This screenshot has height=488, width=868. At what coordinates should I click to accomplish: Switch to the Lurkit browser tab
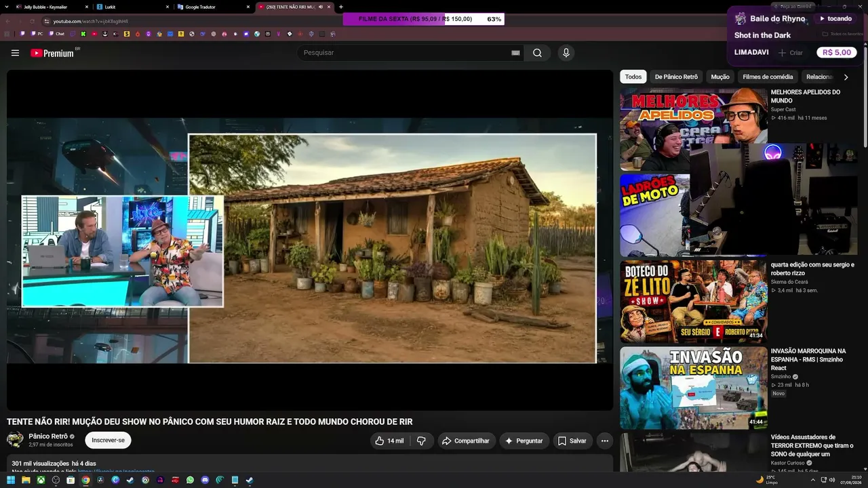pos(133,7)
